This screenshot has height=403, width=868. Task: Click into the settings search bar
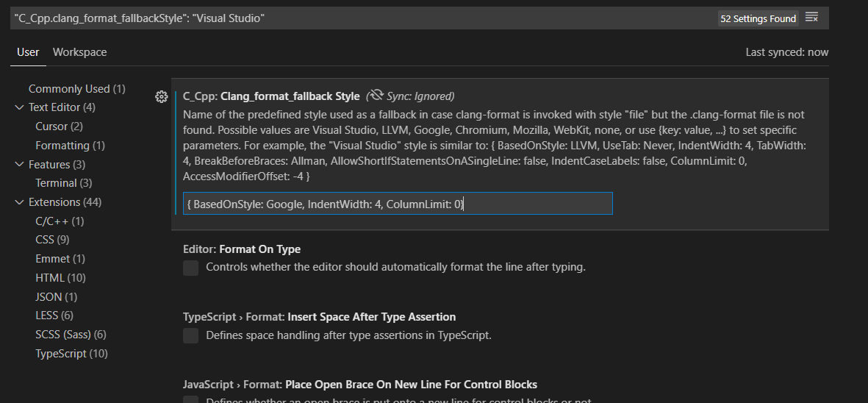[360, 18]
